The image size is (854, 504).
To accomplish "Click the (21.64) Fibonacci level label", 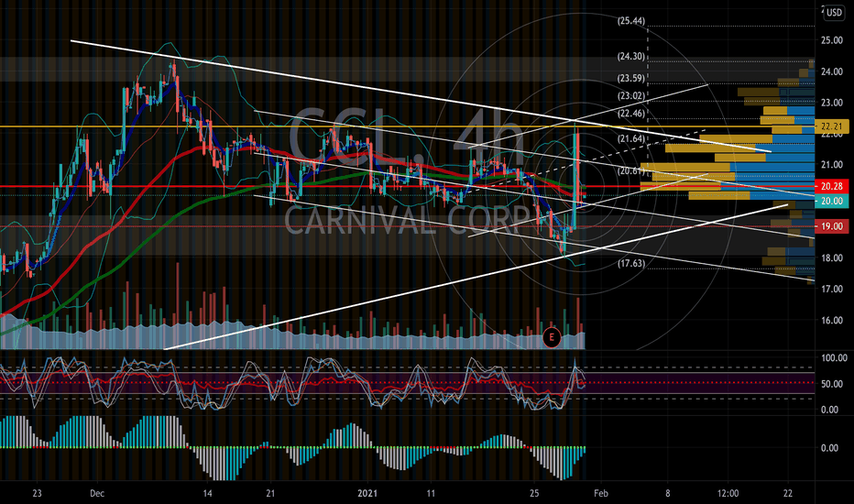I will 631,139.
